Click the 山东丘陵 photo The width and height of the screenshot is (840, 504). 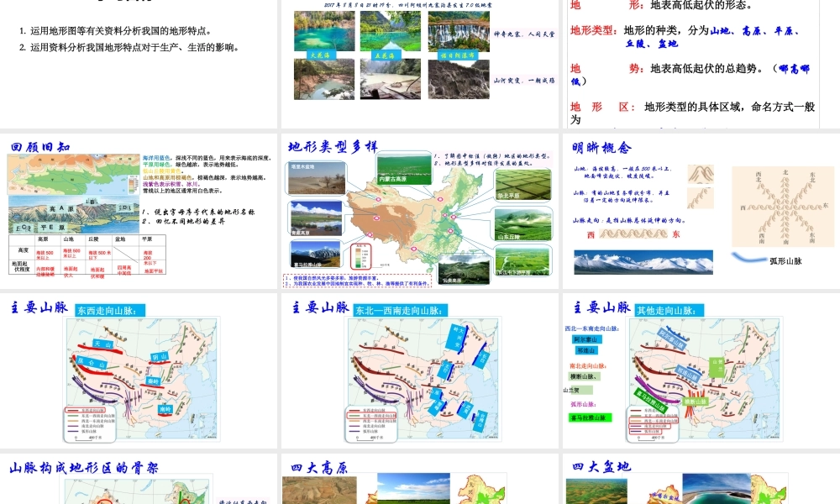click(522, 224)
